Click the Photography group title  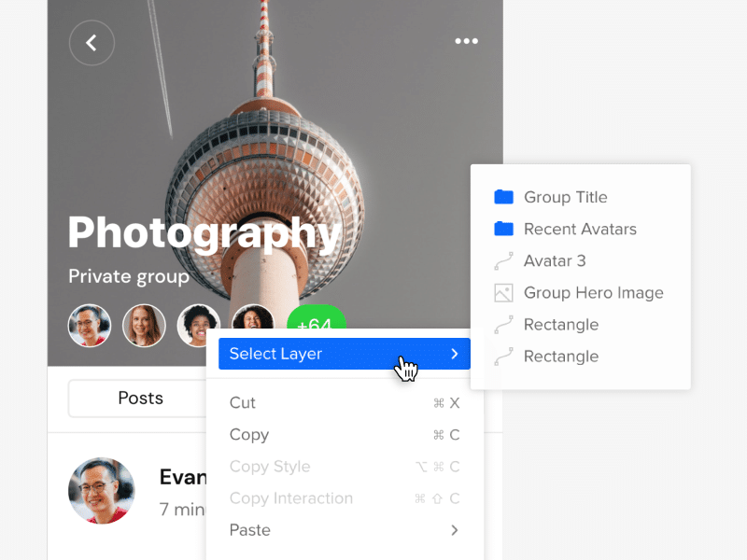coord(204,232)
